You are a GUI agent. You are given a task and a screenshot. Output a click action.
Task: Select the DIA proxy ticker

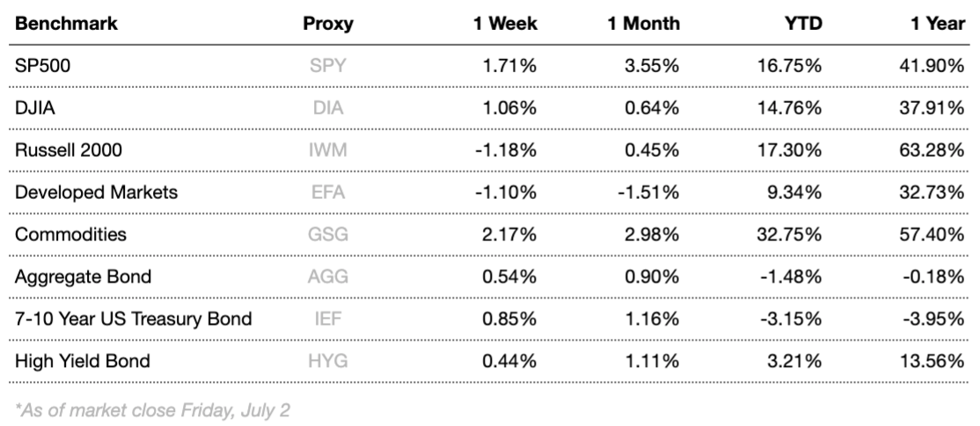327,108
